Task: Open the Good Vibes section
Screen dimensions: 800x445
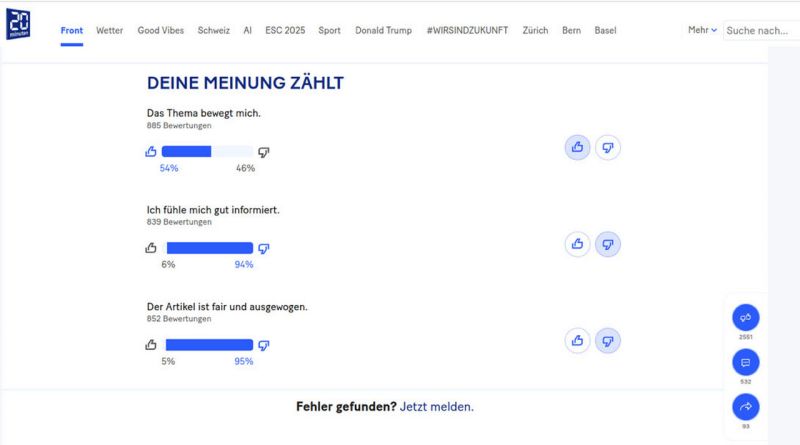Action: pyautogui.click(x=161, y=30)
